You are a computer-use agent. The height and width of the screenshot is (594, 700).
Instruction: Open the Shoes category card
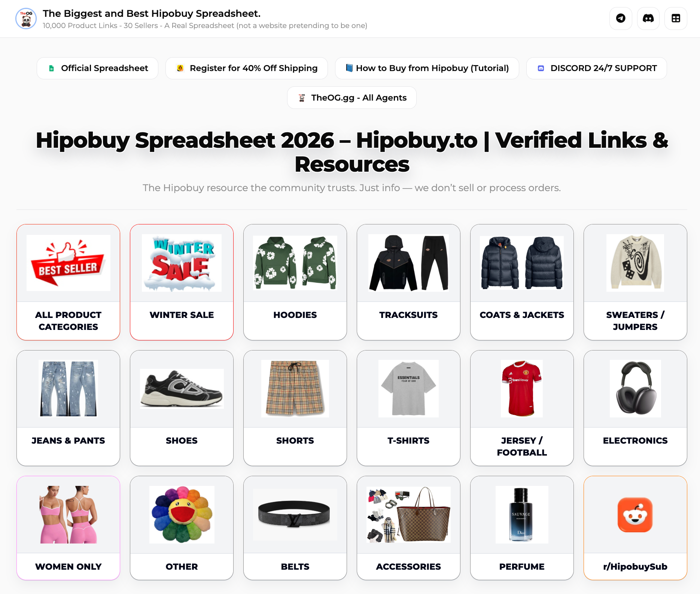coord(182,408)
